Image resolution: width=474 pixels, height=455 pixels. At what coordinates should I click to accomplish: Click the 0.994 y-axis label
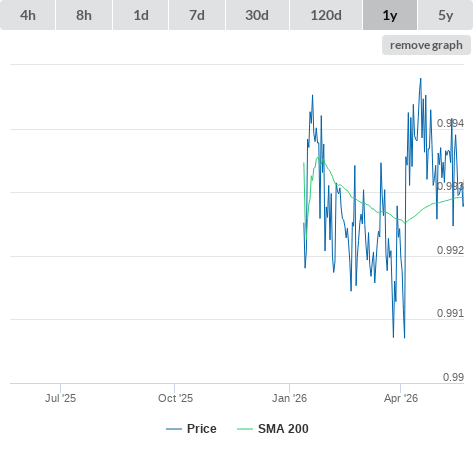(x=450, y=123)
